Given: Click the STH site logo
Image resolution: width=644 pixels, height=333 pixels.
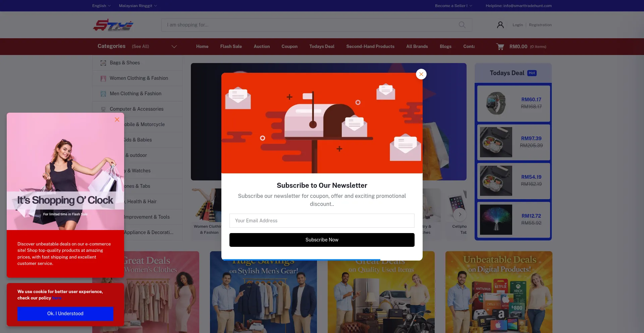Looking at the screenshot, I should point(113,25).
